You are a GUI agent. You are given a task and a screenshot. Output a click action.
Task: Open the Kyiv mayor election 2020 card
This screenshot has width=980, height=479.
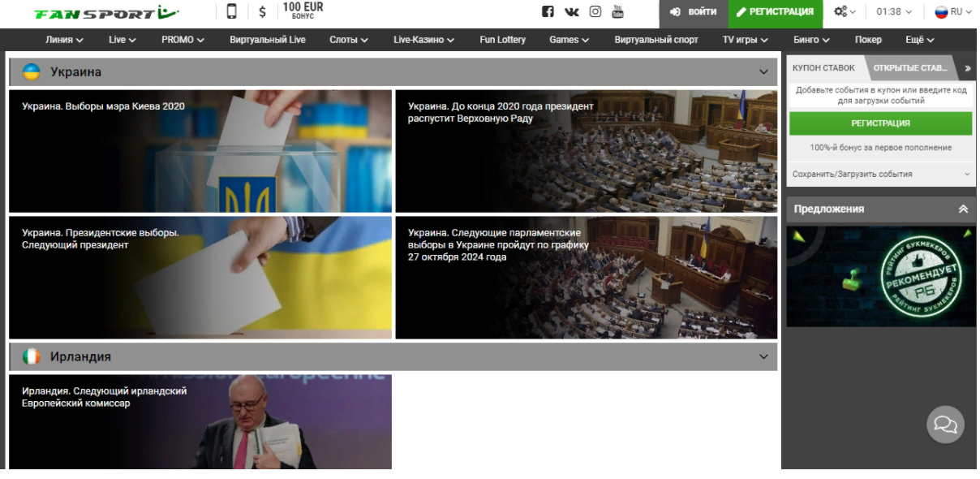pos(200,151)
